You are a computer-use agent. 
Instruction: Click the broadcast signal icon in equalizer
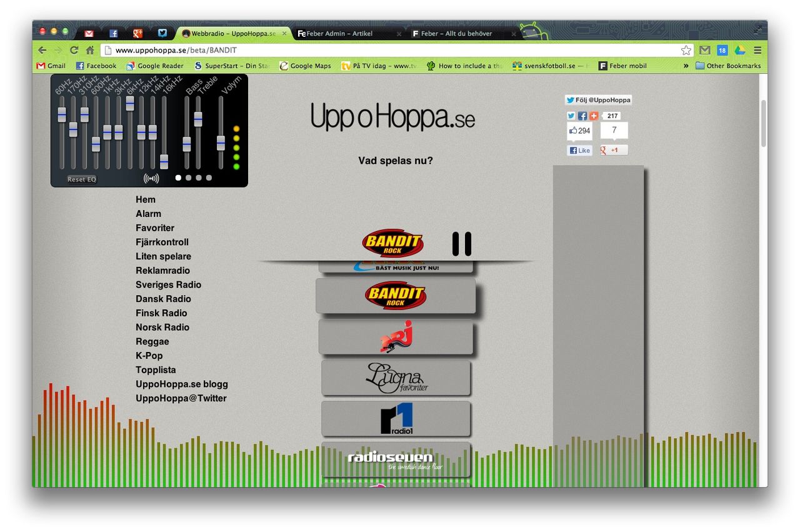point(151,178)
